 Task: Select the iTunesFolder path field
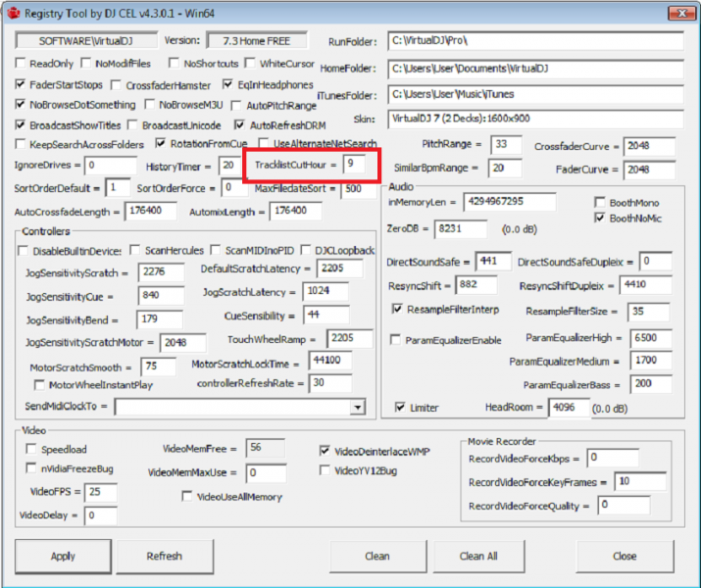click(x=535, y=94)
